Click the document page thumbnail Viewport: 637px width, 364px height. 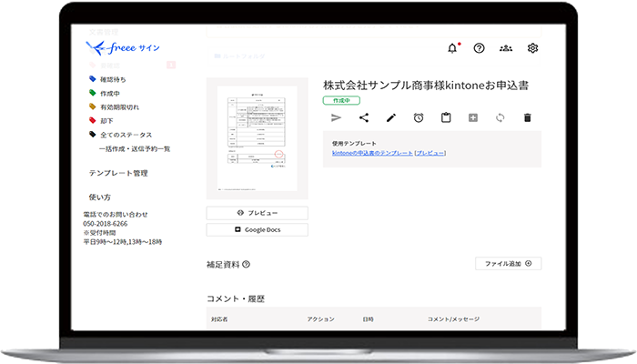[x=258, y=138]
